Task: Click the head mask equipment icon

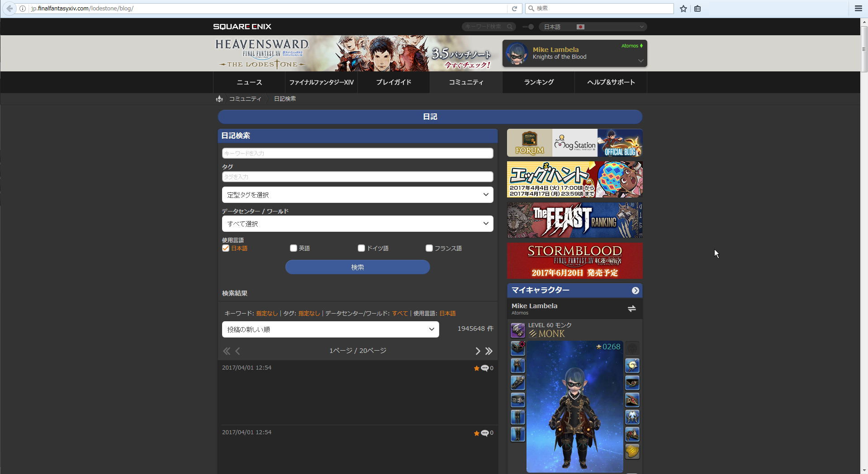Action: (518, 348)
